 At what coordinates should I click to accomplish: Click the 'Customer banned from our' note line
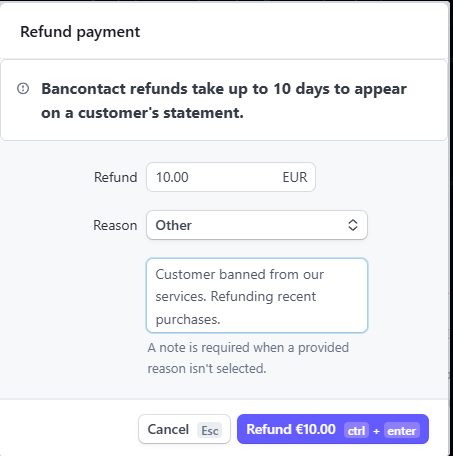pos(239,274)
